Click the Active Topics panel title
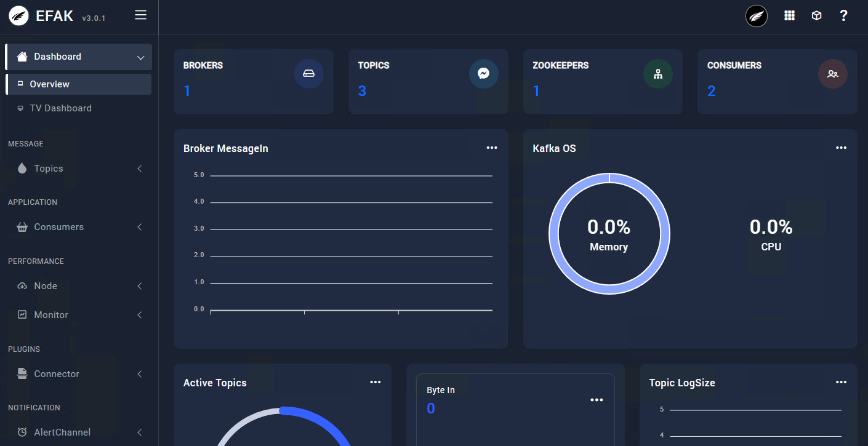The width and height of the screenshot is (868, 446). (x=215, y=383)
